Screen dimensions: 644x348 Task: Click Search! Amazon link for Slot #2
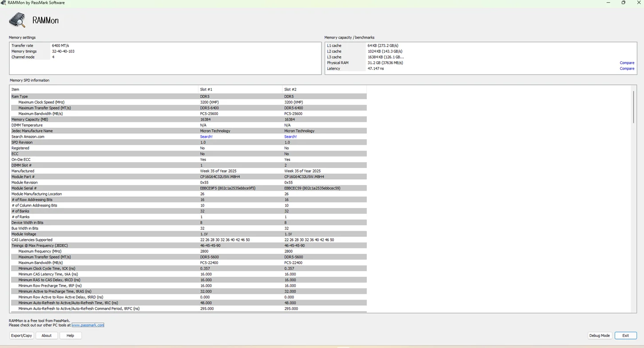pos(290,136)
